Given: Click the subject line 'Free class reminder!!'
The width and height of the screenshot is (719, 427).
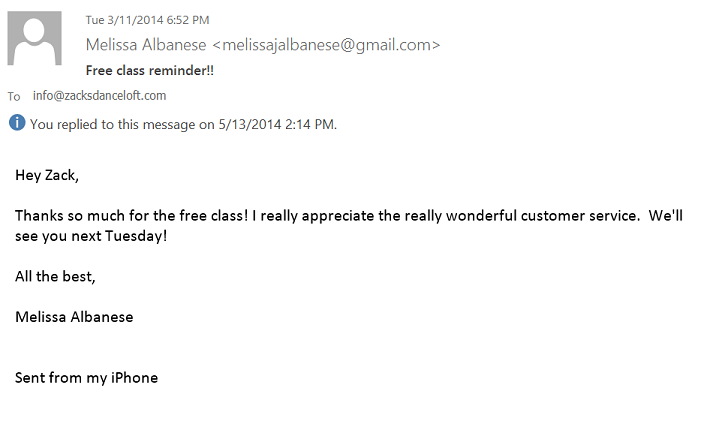Looking at the screenshot, I should pos(150,71).
